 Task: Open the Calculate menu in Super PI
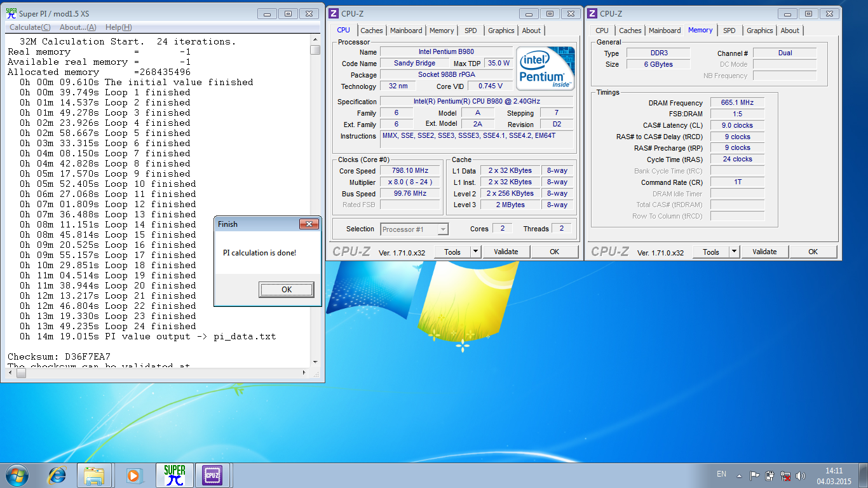(x=30, y=27)
